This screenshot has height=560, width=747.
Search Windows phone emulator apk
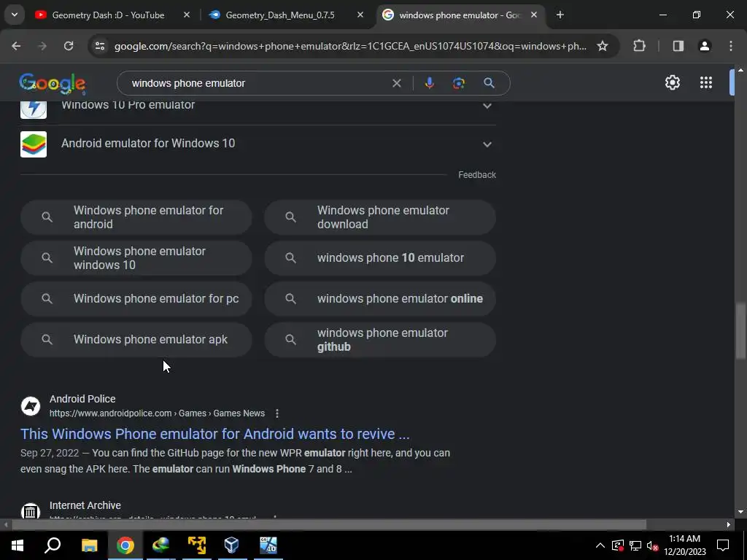pyautogui.click(x=136, y=340)
